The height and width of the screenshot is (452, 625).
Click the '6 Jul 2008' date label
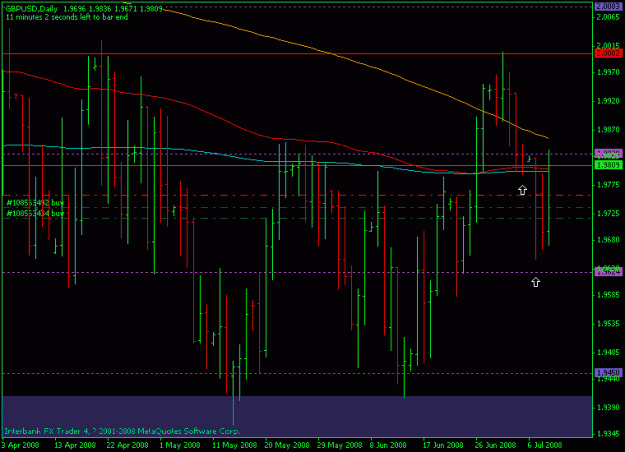pos(545,445)
